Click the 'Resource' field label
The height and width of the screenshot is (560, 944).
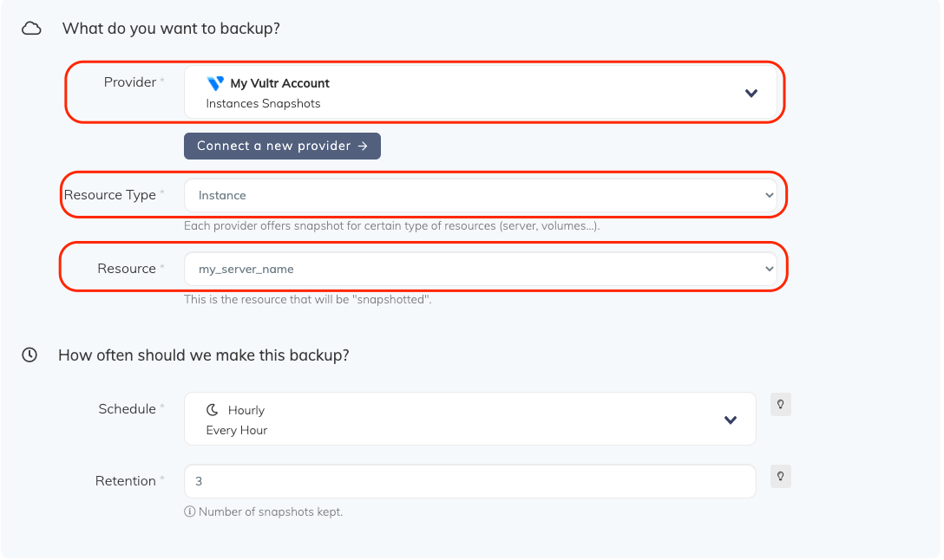(127, 269)
